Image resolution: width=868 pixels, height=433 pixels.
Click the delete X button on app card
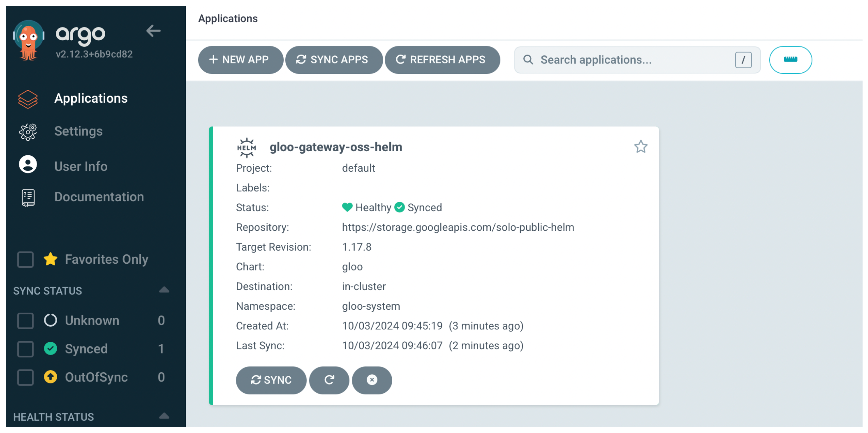372,380
